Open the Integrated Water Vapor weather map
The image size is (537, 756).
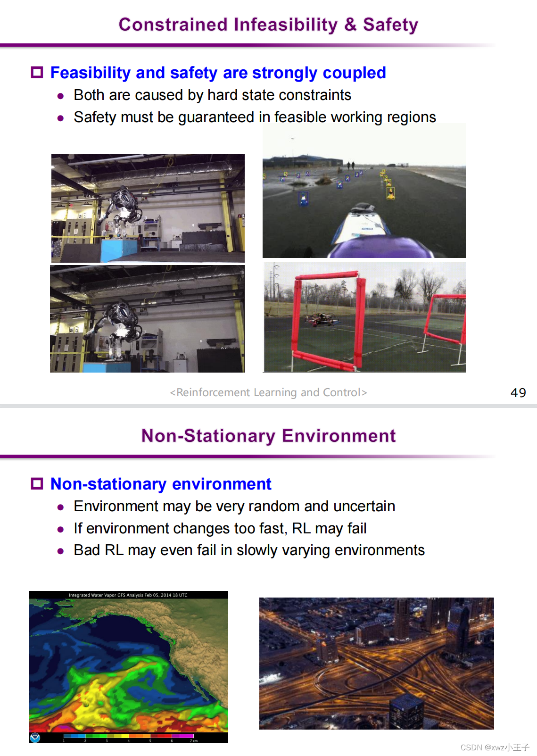click(129, 667)
